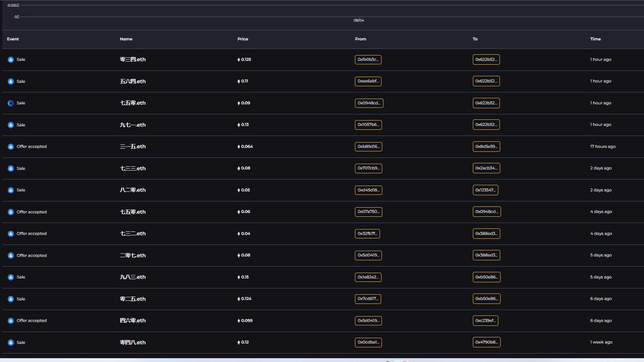Click sender address 0x707cb9...
This screenshot has width=644, height=362.
click(369, 168)
